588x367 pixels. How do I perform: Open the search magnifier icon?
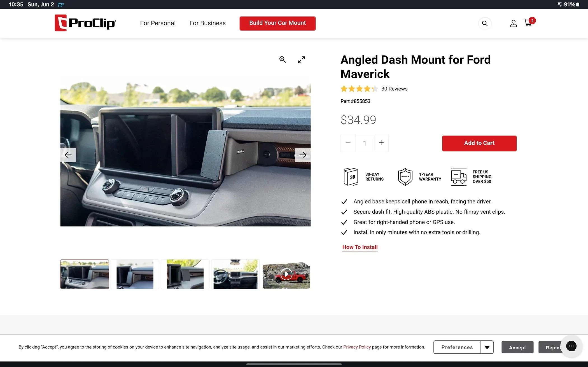[485, 24]
